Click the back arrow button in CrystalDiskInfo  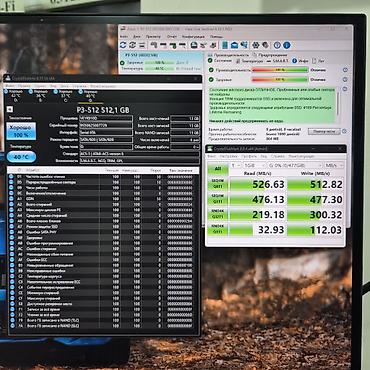(10, 109)
